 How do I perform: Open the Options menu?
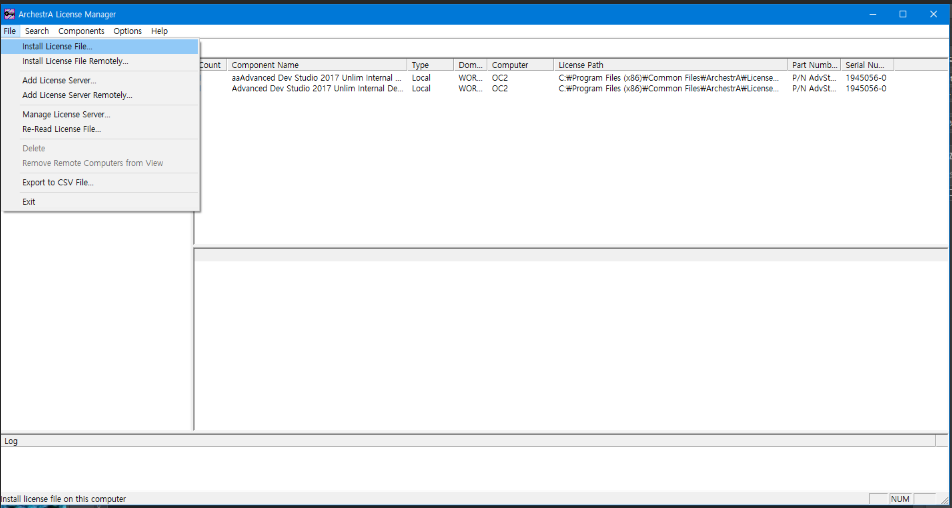pyautogui.click(x=128, y=31)
